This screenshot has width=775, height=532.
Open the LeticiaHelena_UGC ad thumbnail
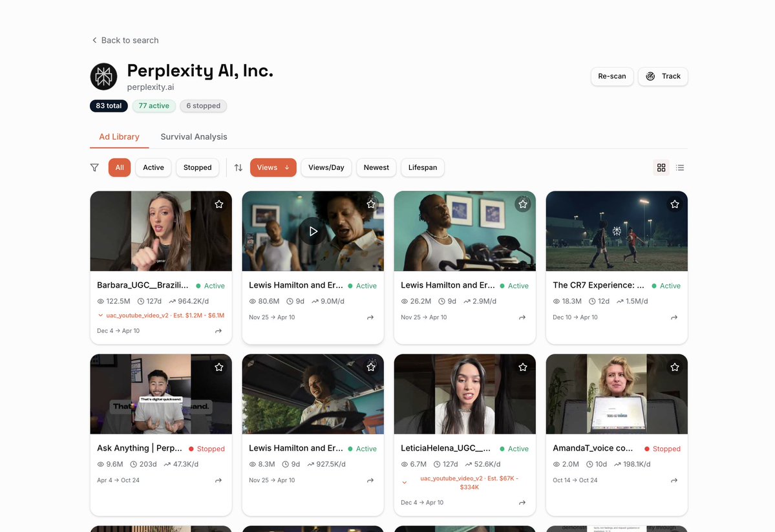[465, 394]
